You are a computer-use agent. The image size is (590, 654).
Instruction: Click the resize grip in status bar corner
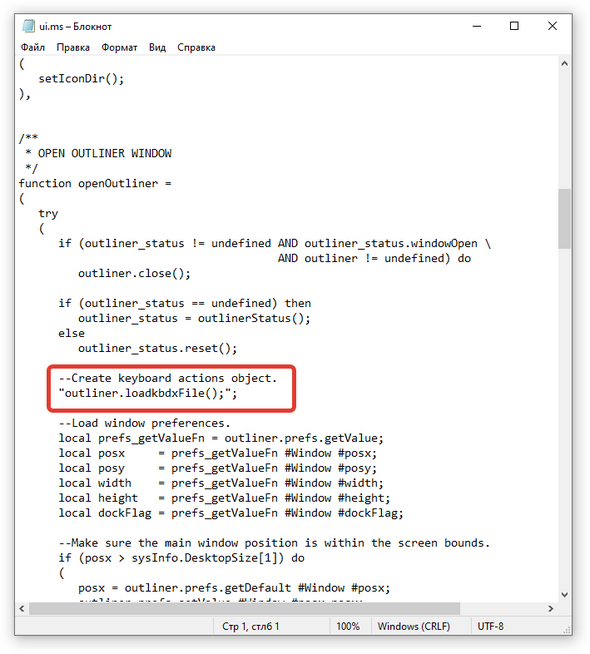(x=567, y=630)
